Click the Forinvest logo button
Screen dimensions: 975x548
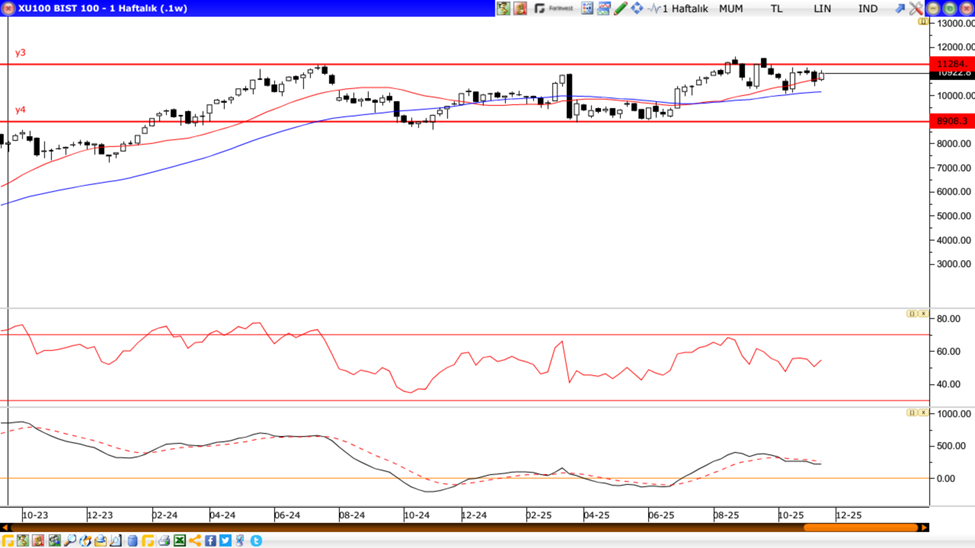[554, 8]
